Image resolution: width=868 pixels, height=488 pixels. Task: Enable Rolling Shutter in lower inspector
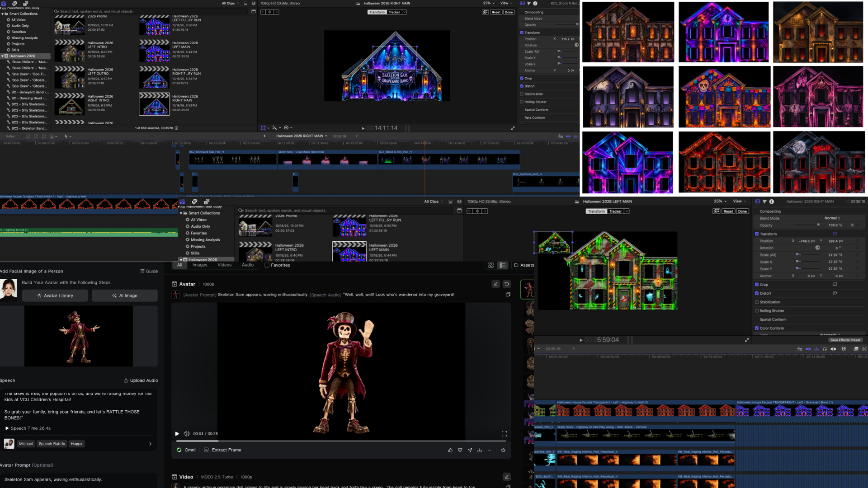point(757,311)
